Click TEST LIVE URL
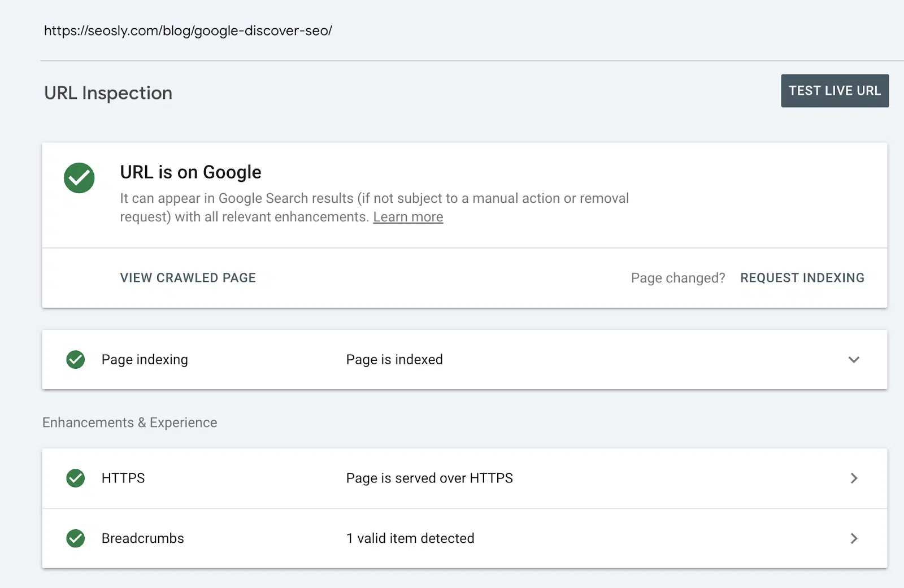The image size is (904, 588). coord(835,90)
